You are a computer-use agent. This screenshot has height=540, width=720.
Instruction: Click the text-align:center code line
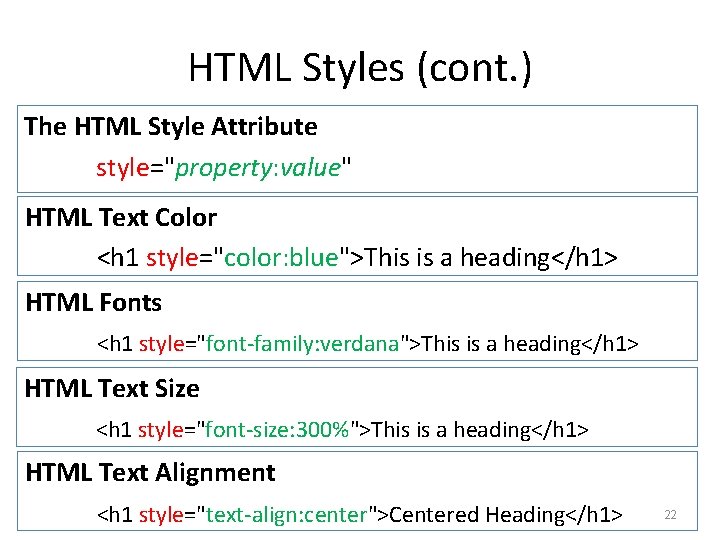click(360, 515)
